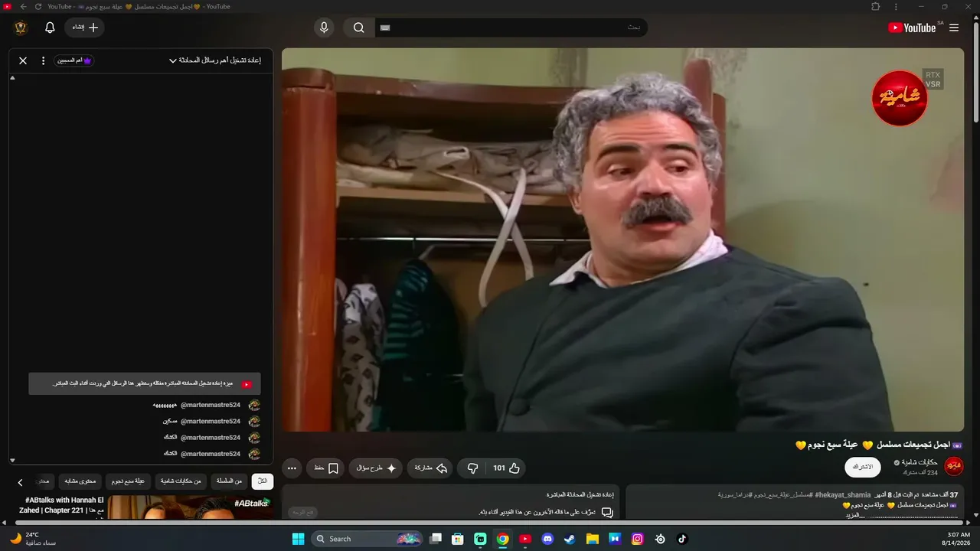The height and width of the screenshot is (551, 980).
Task: Open more actions ellipsis below video
Action: pyautogui.click(x=292, y=468)
